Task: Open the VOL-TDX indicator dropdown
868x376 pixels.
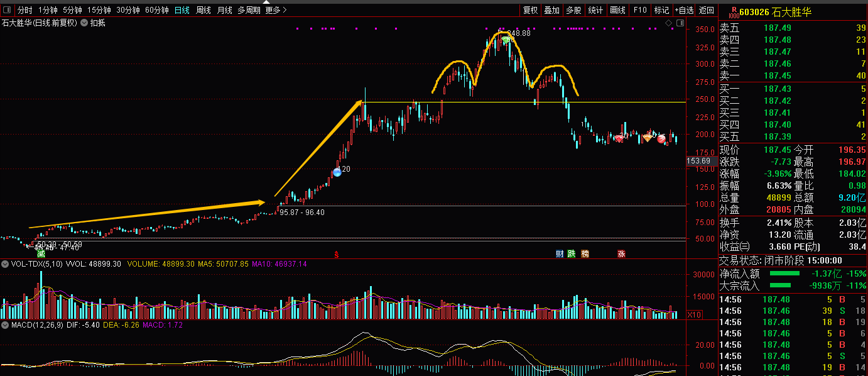Action: tap(5, 264)
